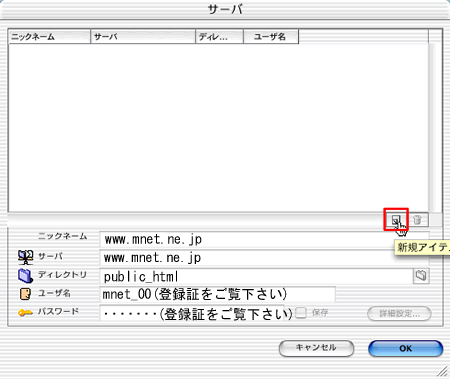Click the new item icon under the list

(x=396, y=220)
